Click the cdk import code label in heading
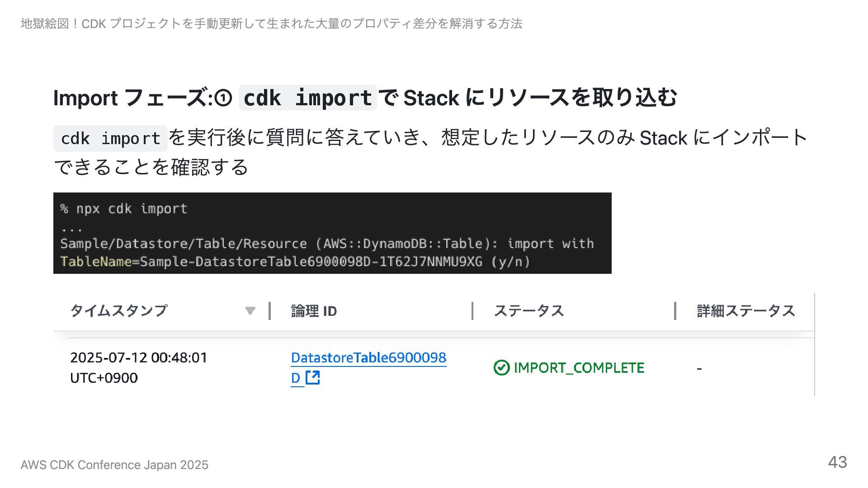The height and width of the screenshot is (488, 868). coord(308,98)
